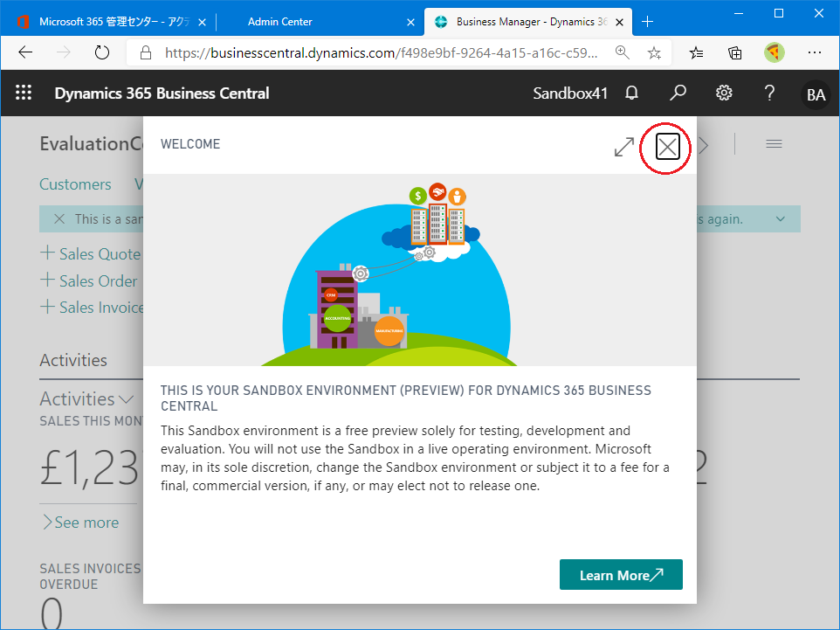Reload the current page

click(102, 52)
